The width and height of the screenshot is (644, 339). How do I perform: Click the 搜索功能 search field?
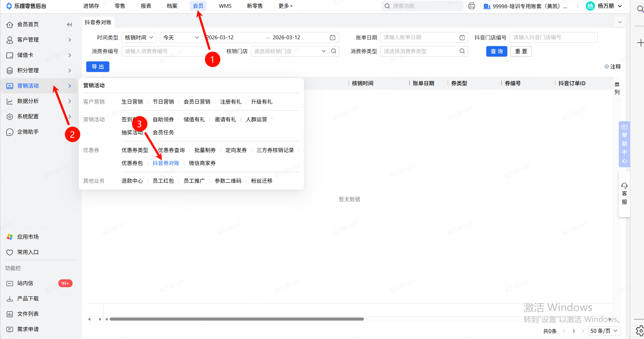422,6
